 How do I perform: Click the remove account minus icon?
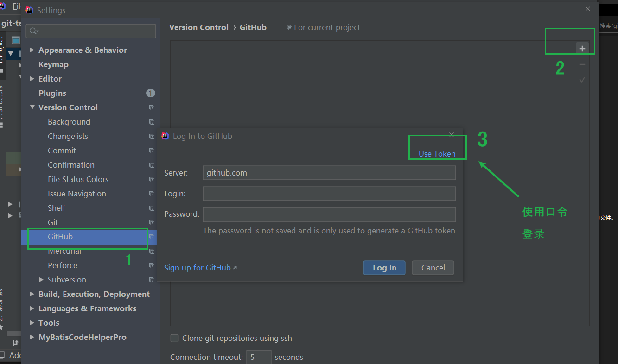click(x=582, y=64)
